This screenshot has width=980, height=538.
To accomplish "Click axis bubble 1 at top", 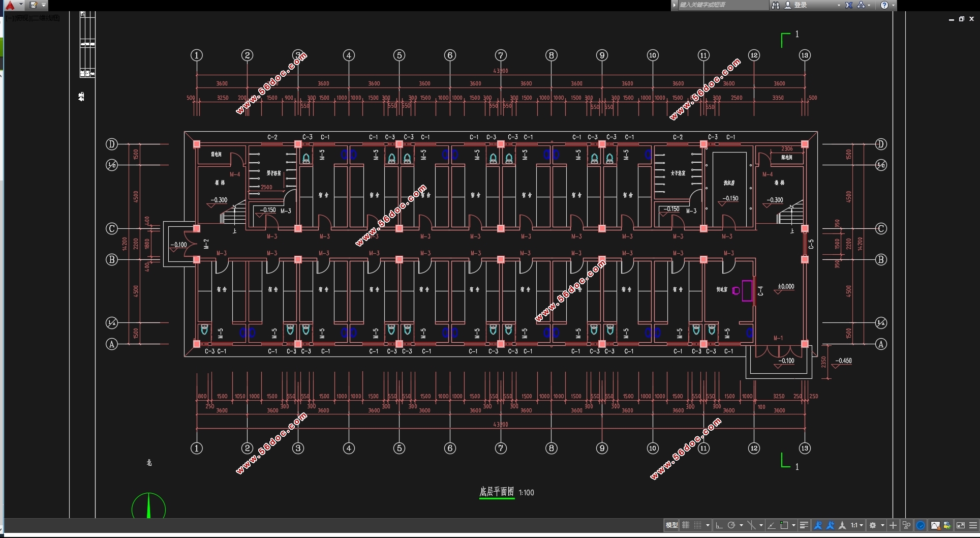I will [197, 55].
